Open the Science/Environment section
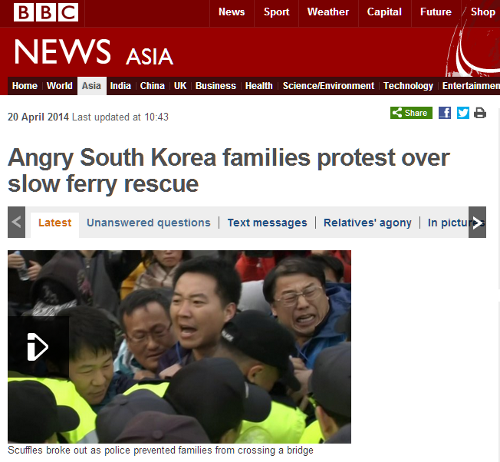The width and height of the screenshot is (500, 462). click(x=328, y=86)
